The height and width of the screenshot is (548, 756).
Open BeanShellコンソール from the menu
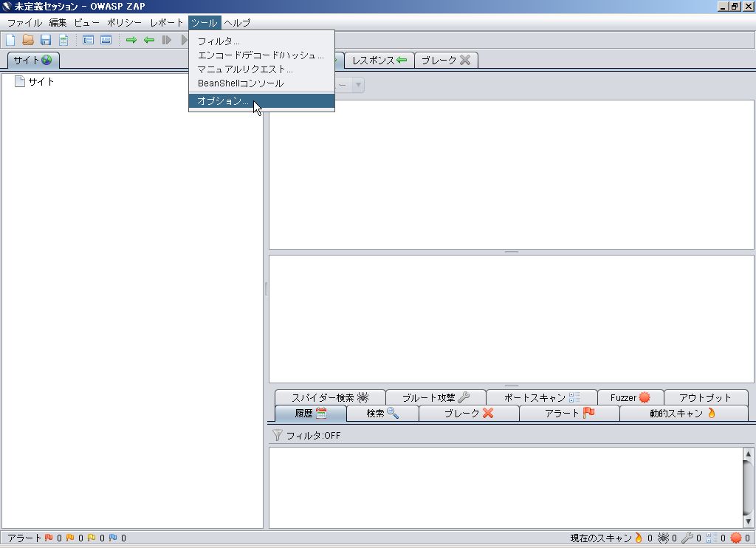[x=261, y=83]
